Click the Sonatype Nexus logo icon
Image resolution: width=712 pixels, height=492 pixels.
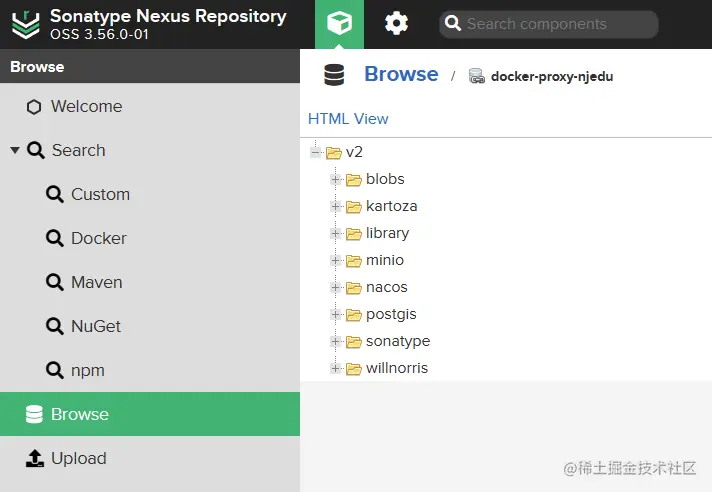25,24
